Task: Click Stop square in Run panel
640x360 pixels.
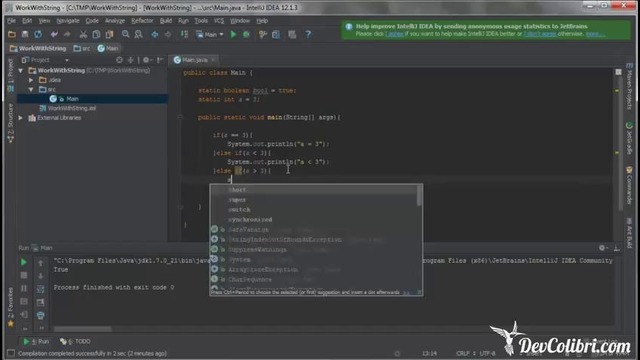Action: [x=24, y=275]
